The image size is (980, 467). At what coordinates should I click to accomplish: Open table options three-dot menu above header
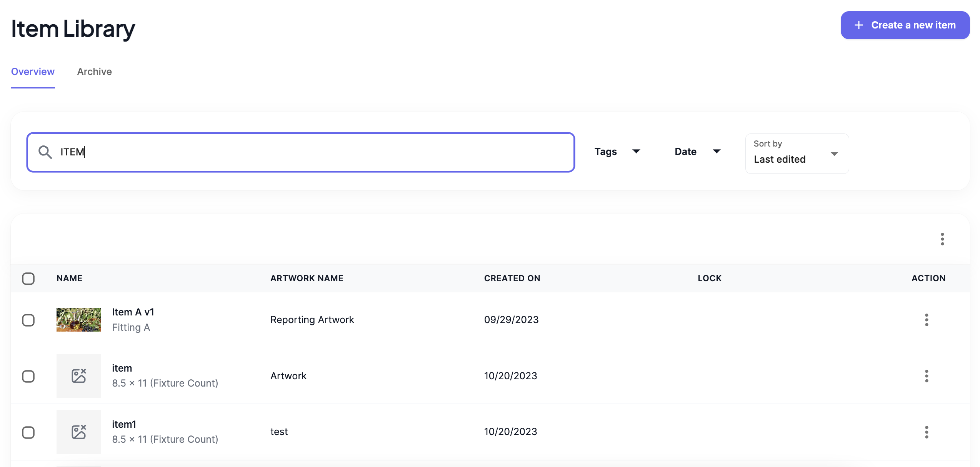click(942, 239)
